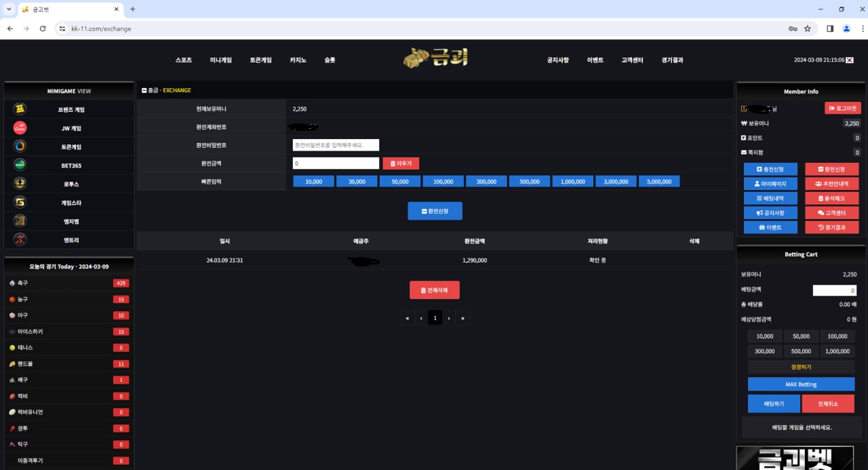Click the 프렌즈 게임 icon in minigame list
The image size is (868, 470).
coord(20,109)
